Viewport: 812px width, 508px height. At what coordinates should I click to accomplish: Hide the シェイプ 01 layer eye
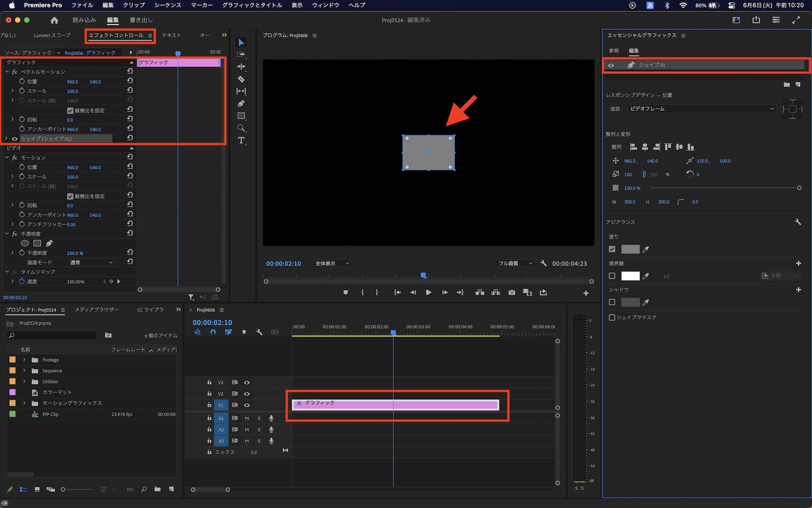[611, 65]
